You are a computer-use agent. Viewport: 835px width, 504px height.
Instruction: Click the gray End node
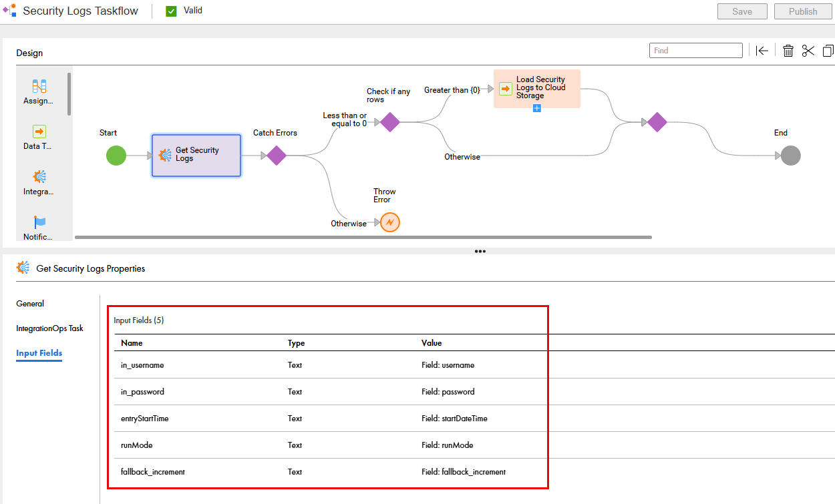point(791,156)
